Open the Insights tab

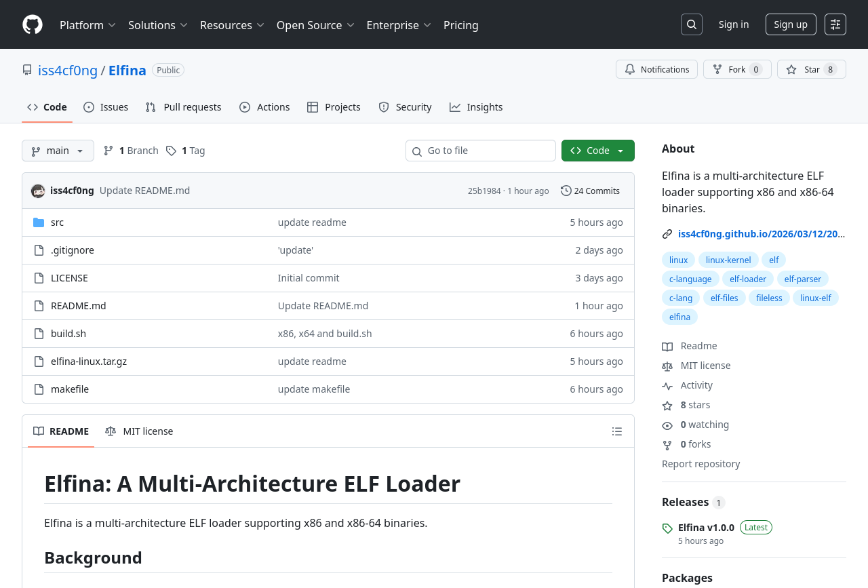[x=476, y=107]
